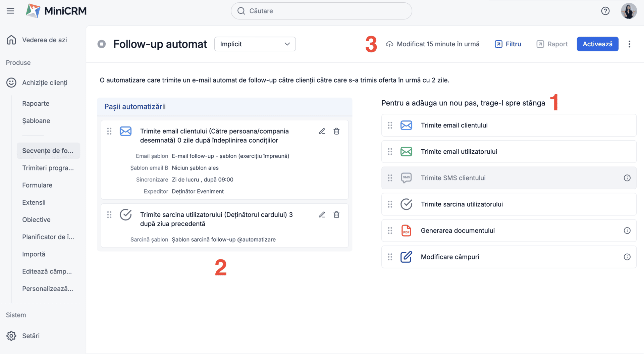644x354 pixels.
Task: Open Secvențe de fo... in the sidebar
Action: (x=48, y=151)
